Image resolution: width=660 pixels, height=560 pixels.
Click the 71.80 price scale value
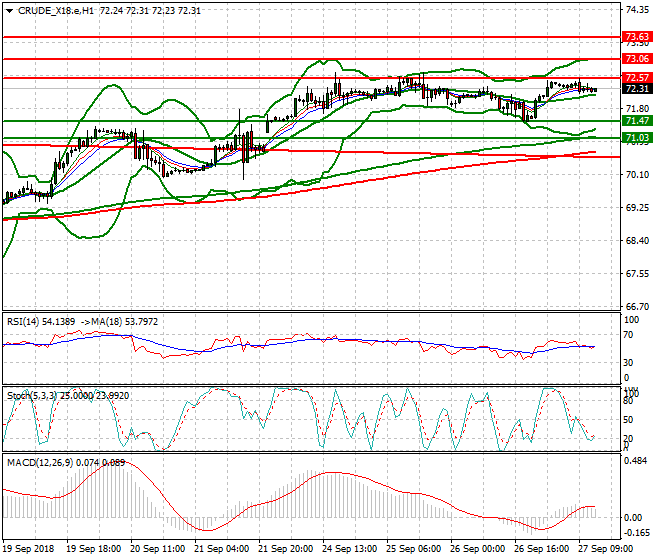pyautogui.click(x=637, y=109)
